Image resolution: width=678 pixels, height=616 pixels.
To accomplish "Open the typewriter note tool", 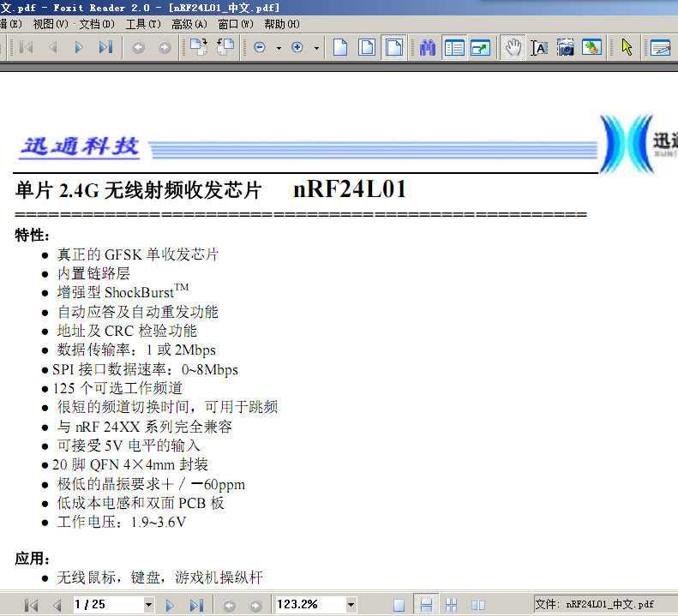I will pyautogui.click(x=661, y=47).
